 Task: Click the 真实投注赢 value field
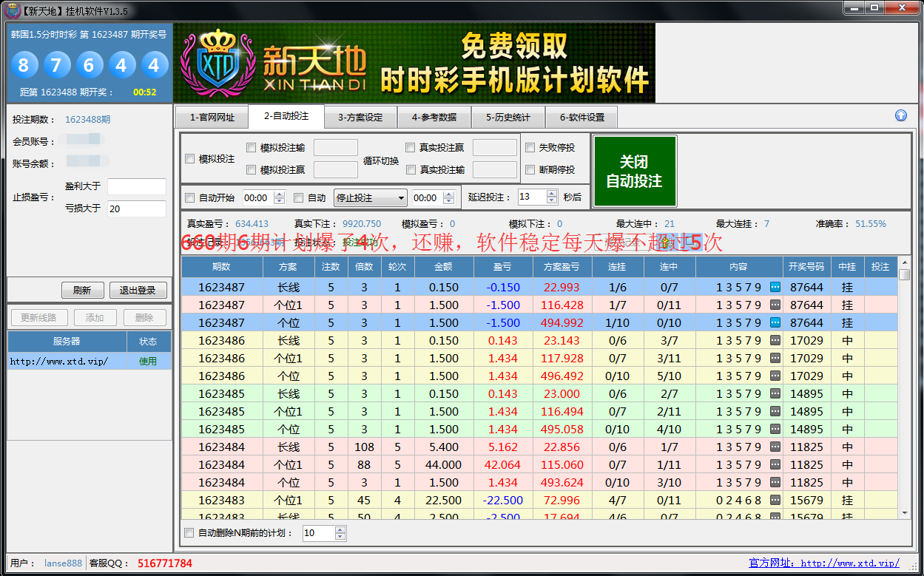[x=495, y=148]
